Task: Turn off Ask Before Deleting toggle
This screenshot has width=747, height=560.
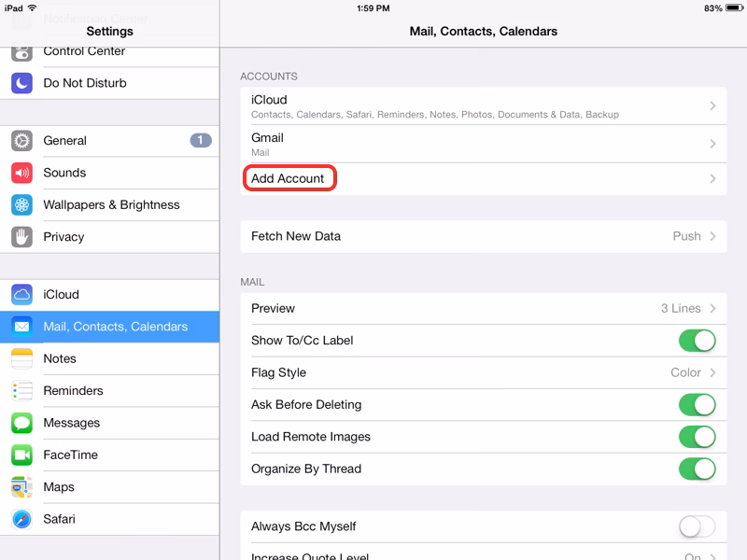Action: coord(697,405)
